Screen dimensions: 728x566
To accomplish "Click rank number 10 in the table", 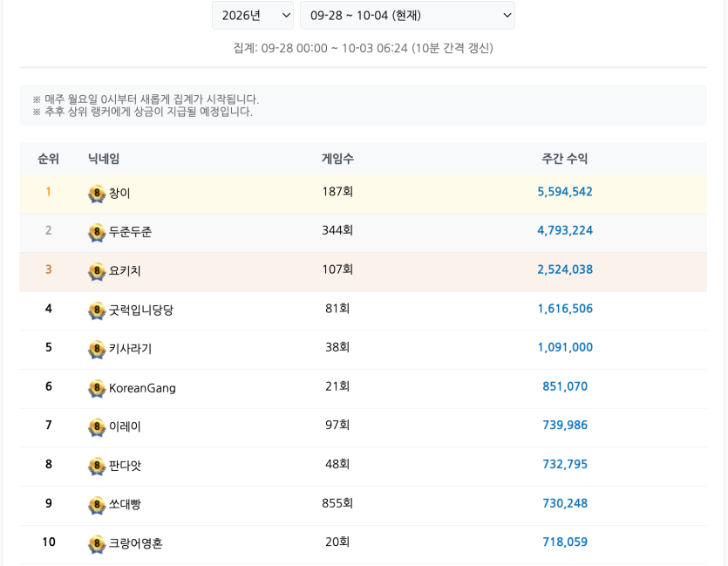I will click(x=48, y=542).
